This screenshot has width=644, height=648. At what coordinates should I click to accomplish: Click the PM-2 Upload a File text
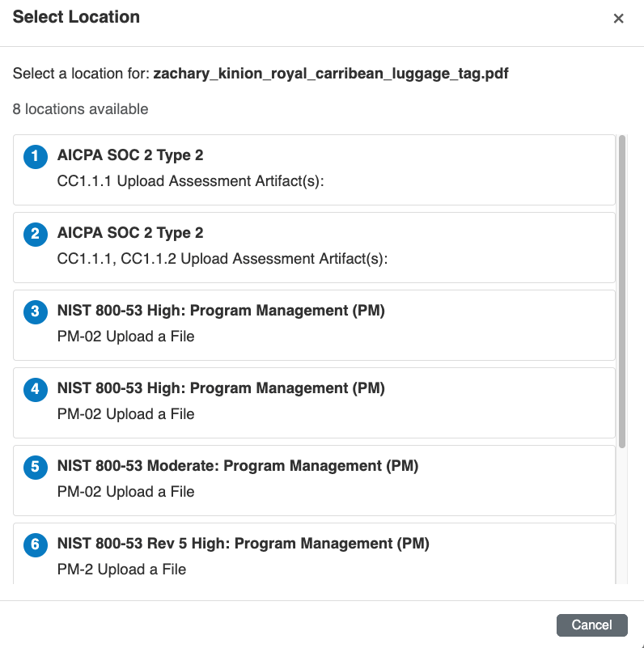coord(121,570)
